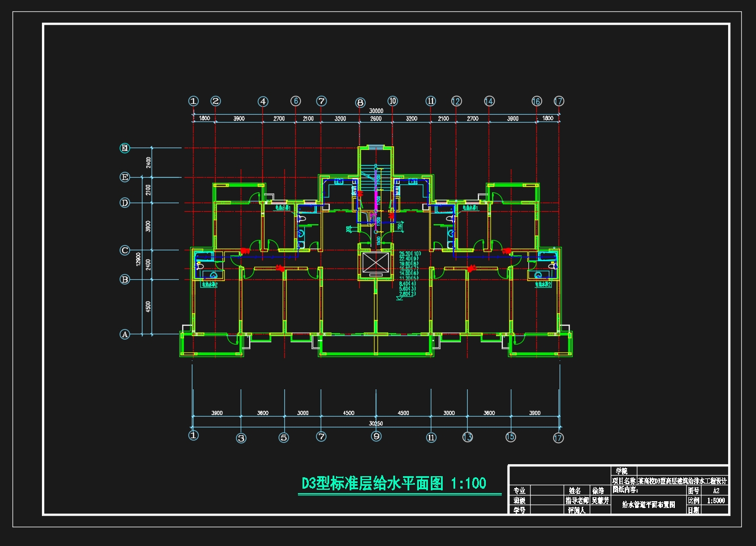Screen dimensions: 756x546
Task: Click the "2600" dimension text
Action: pyautogui.click(x=376, y=119)
